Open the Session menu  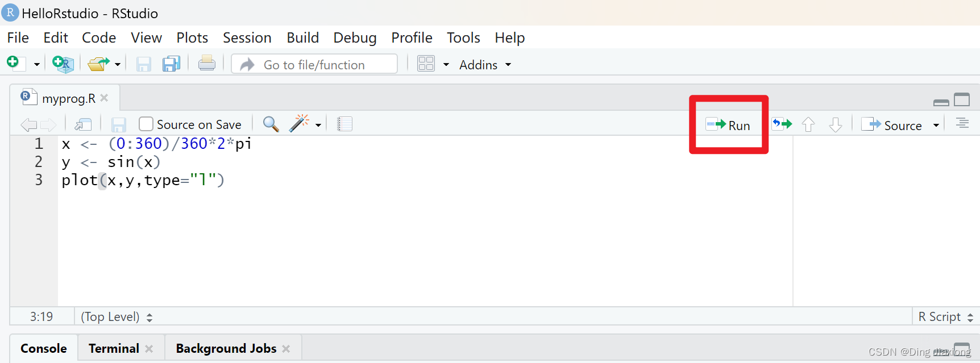tap(247, 37)
